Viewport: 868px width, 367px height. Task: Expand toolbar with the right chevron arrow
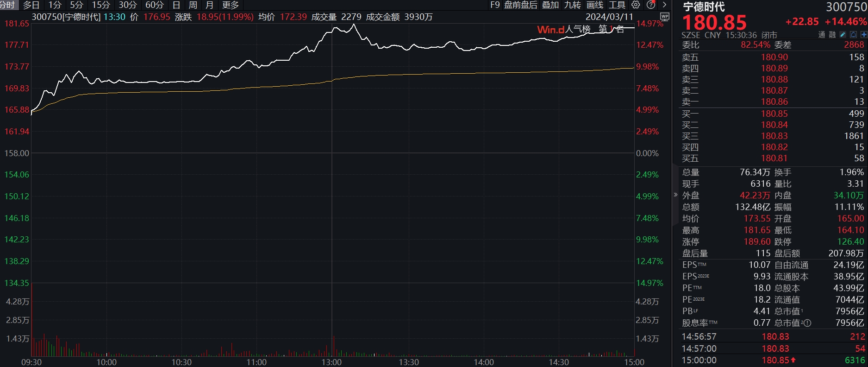click(664, 5)
